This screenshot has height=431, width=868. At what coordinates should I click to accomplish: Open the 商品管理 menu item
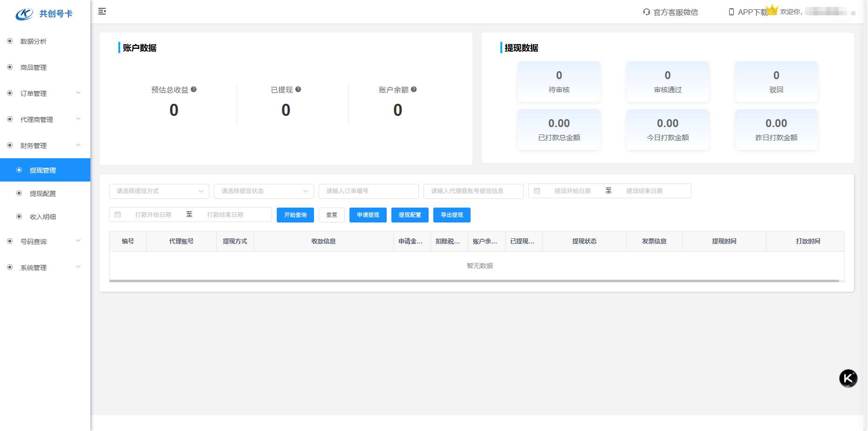coord(34,67)
